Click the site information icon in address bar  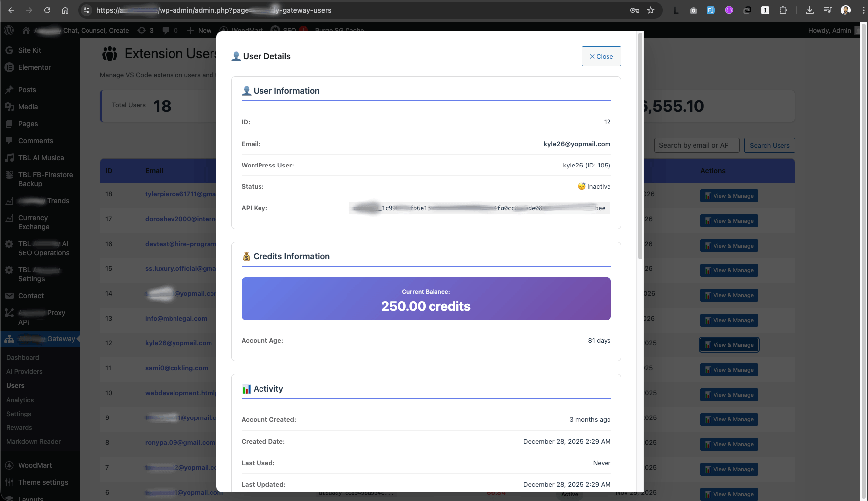click(87, 10)
